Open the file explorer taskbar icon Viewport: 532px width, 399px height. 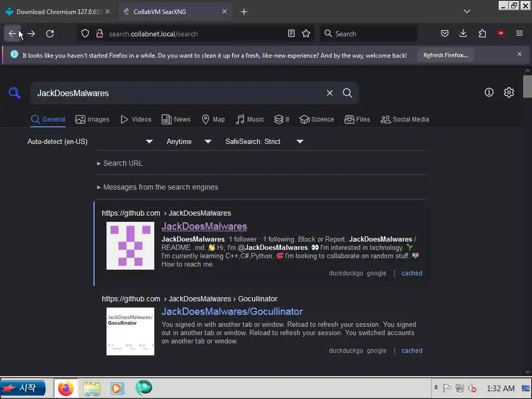tap(92, 389)
